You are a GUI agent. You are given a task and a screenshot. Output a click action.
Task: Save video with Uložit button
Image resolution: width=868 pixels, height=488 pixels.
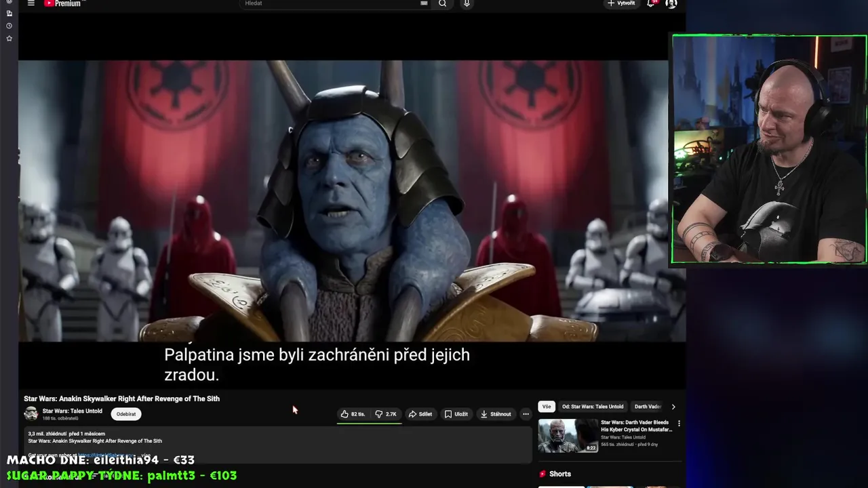[x=456, y=414]
